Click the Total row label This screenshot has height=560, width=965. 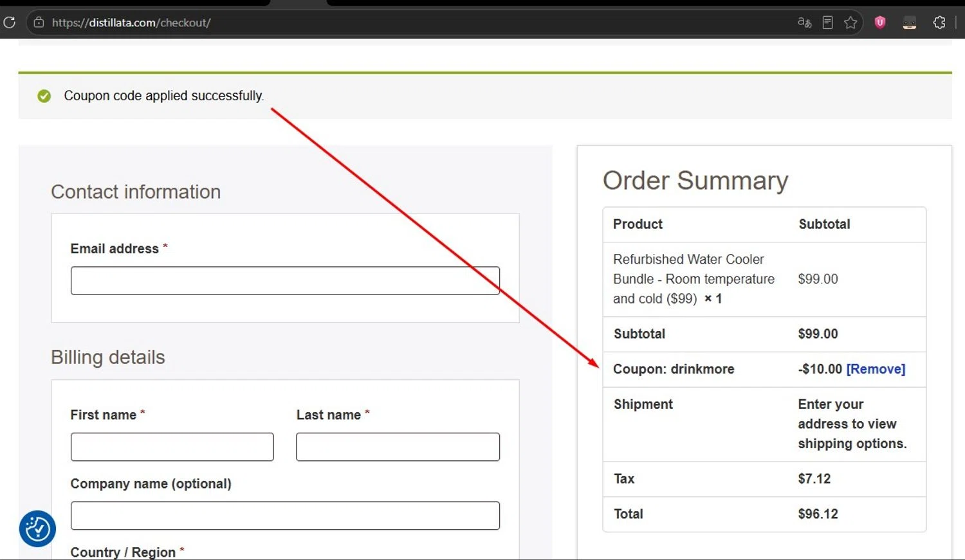pos(629,514)
